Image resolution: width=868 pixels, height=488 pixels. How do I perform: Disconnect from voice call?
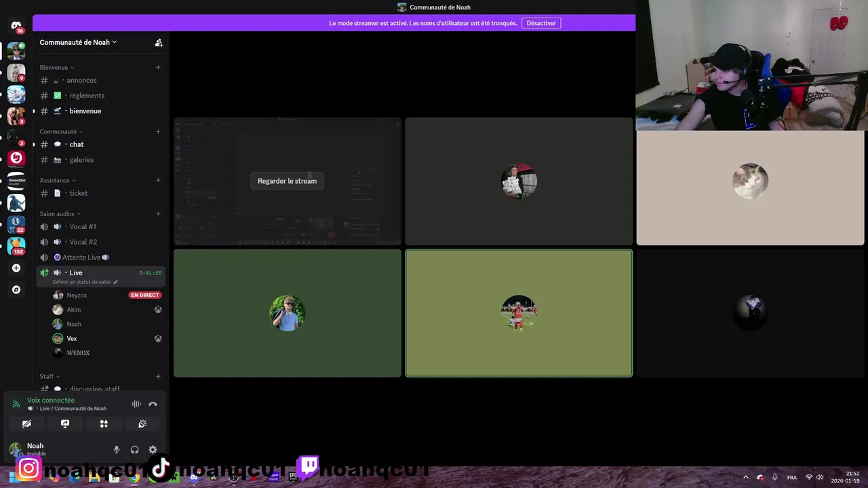(153, 404)
